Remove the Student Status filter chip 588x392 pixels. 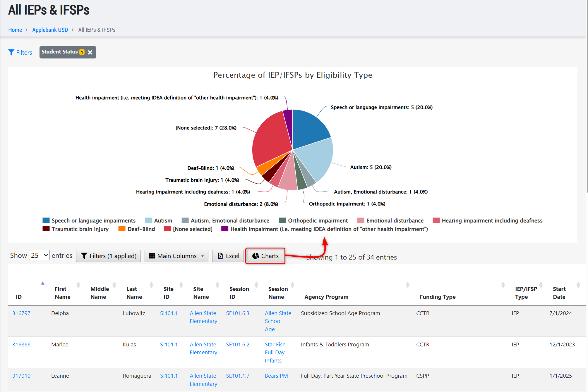(x=90, y=52)
